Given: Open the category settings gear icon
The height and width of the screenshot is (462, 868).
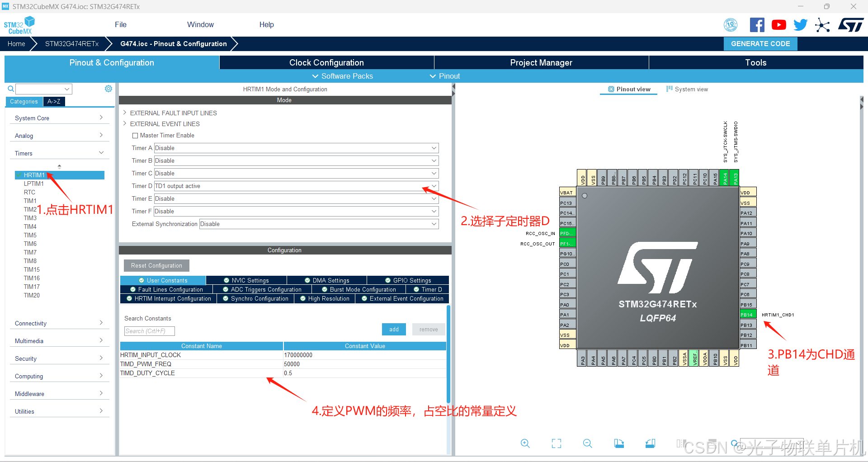Looking at the screenshot, I should pyautogui.click(x=108, y=89).
